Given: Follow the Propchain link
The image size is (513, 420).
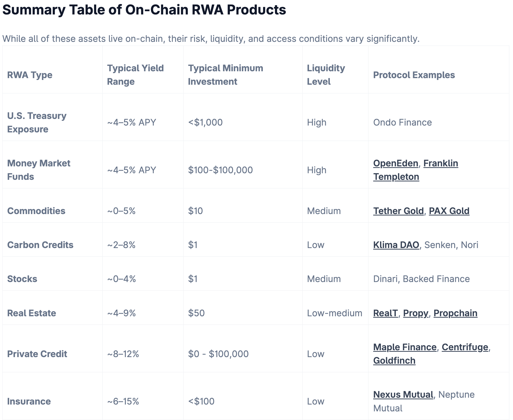Looking at the screenshot, I should (x=455, y=313).
